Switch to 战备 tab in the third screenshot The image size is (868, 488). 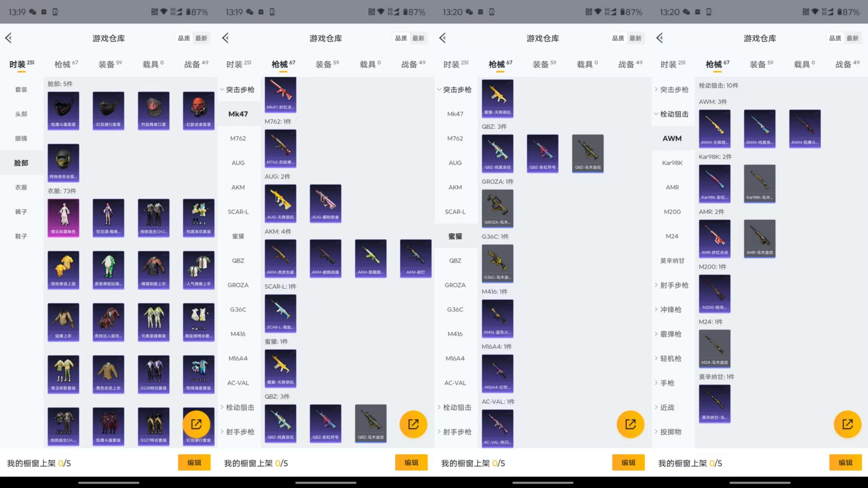pyautogui.click(x=630, y=64)
